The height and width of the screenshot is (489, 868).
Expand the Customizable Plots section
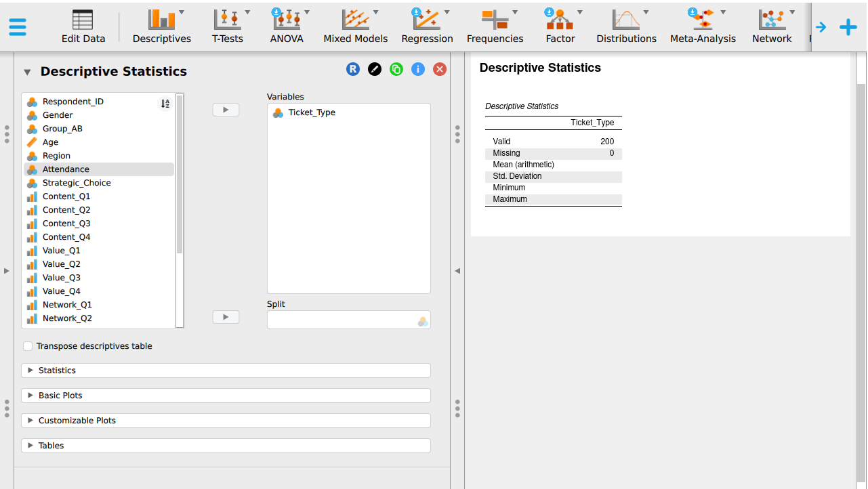point(226,421)
